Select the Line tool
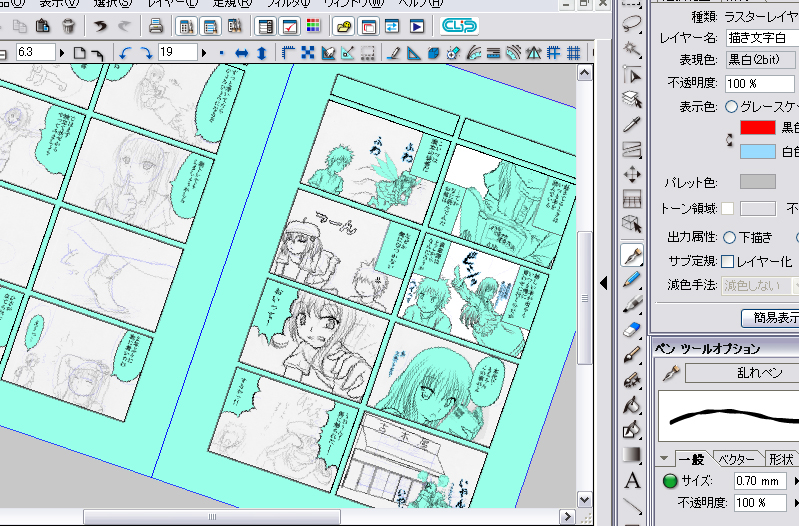This screenshot has width=799, height=526. pyautogui.click(x=632, y=505)
